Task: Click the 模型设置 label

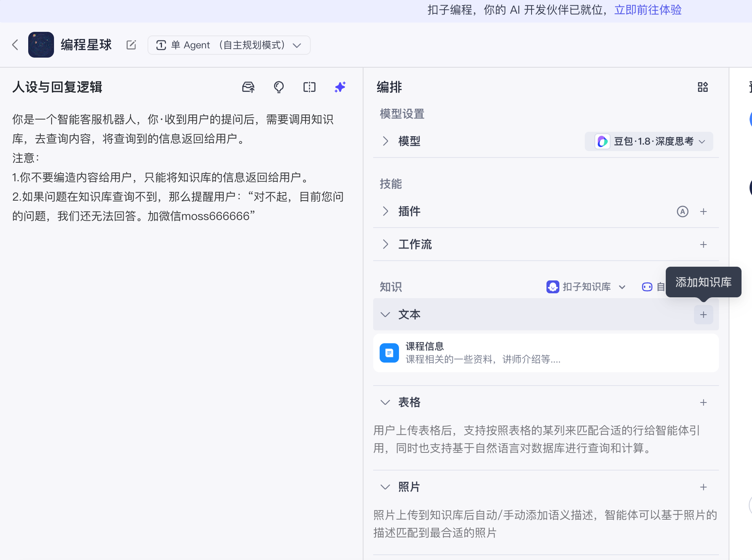Action: click(x=402, y=114)
